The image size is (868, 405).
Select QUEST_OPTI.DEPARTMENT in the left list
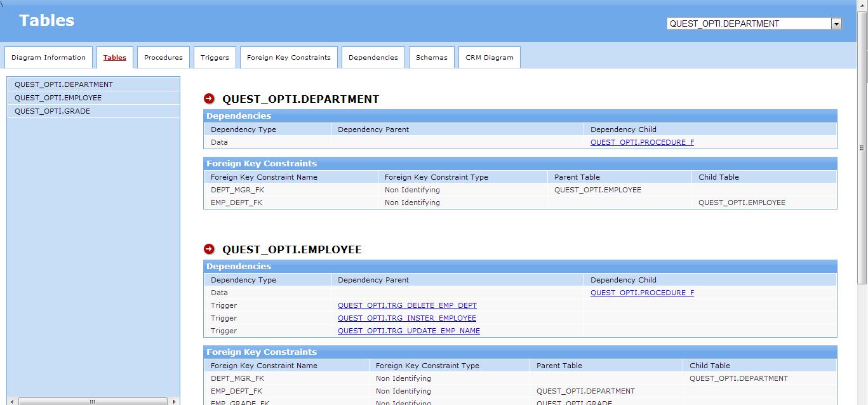(x=63, y=84)
